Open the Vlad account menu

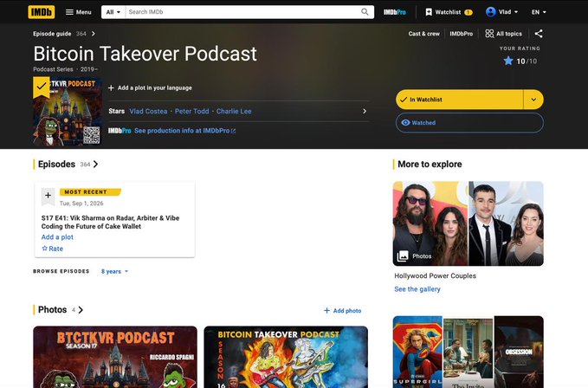pos(501,12)
